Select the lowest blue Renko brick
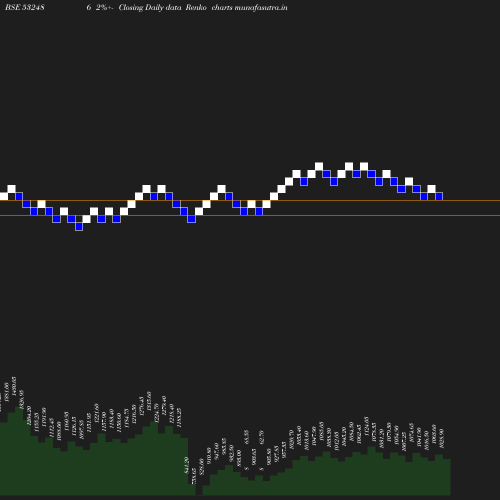 (79, 227)
